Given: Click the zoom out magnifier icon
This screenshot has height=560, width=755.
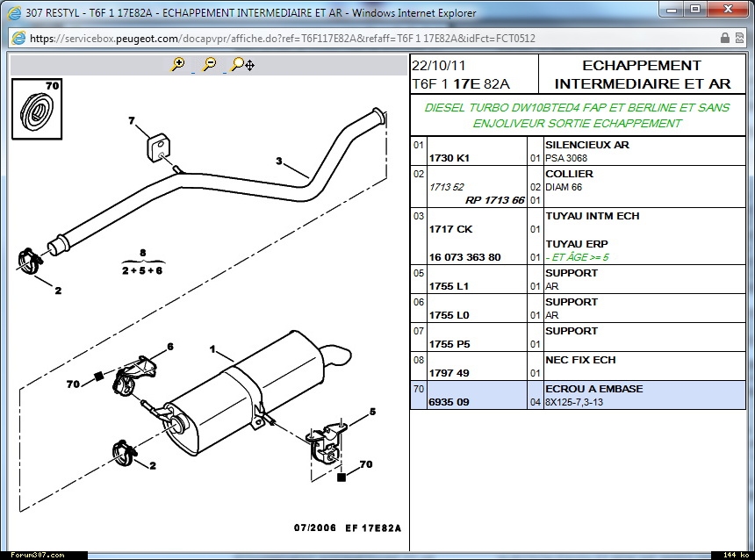Looking at the screenshot, I should [x=210, y=64].
